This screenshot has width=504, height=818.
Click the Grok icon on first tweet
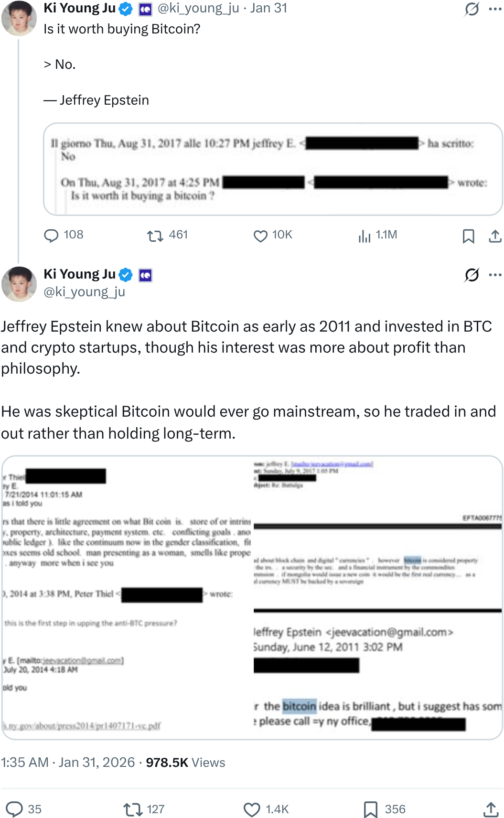coord(472,9)
